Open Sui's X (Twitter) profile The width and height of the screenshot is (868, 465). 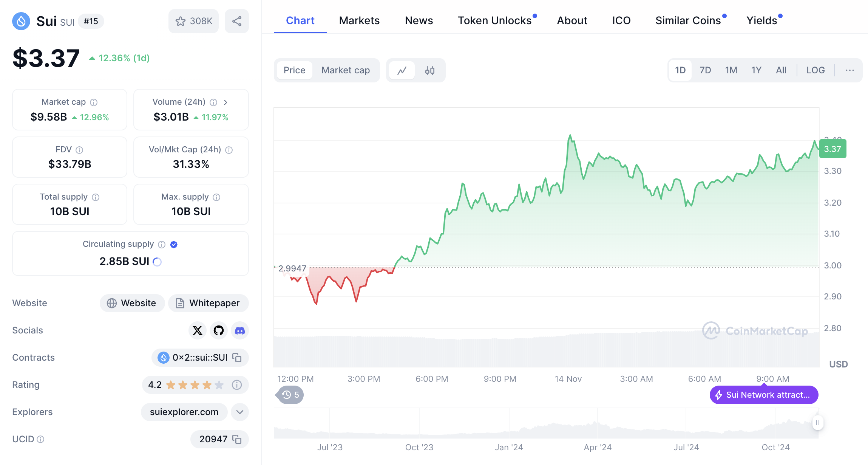coord(198,330)
